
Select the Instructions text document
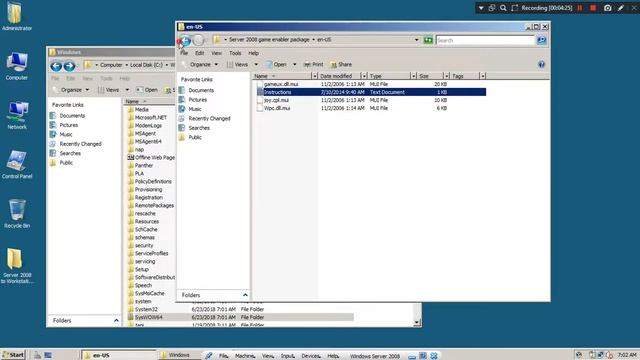tap(371, 92)
